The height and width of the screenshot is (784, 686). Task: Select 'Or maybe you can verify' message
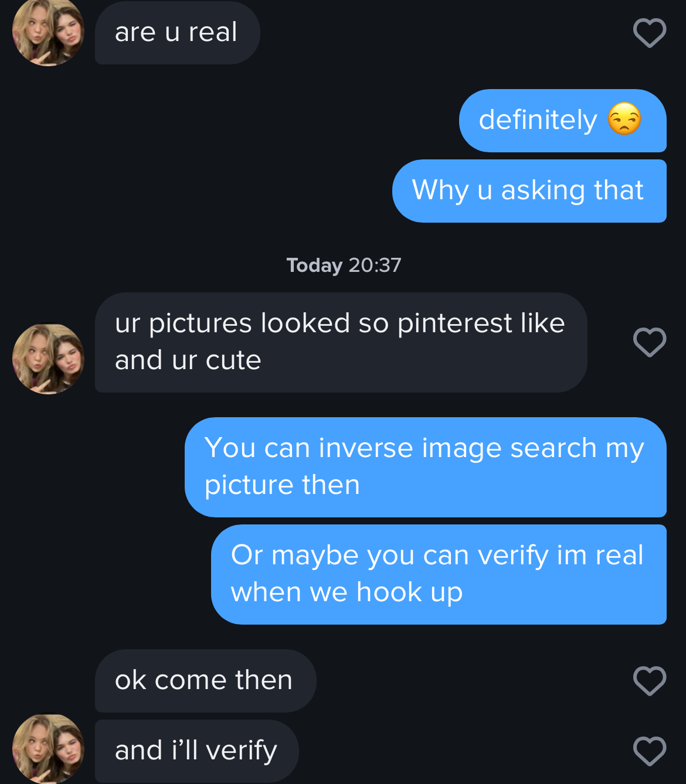[439, 575]
